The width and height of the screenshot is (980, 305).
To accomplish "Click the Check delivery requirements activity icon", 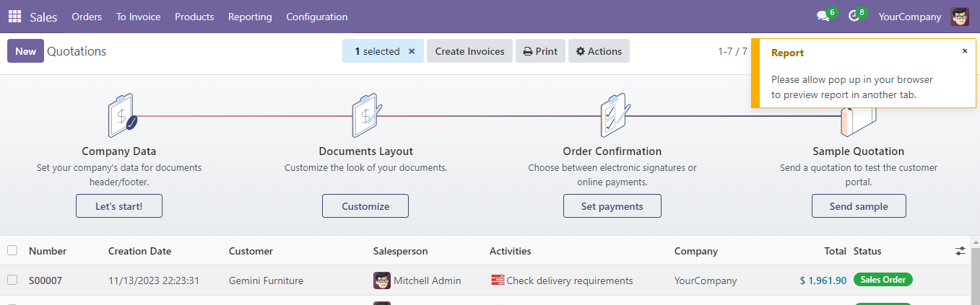I will (497, 280).
